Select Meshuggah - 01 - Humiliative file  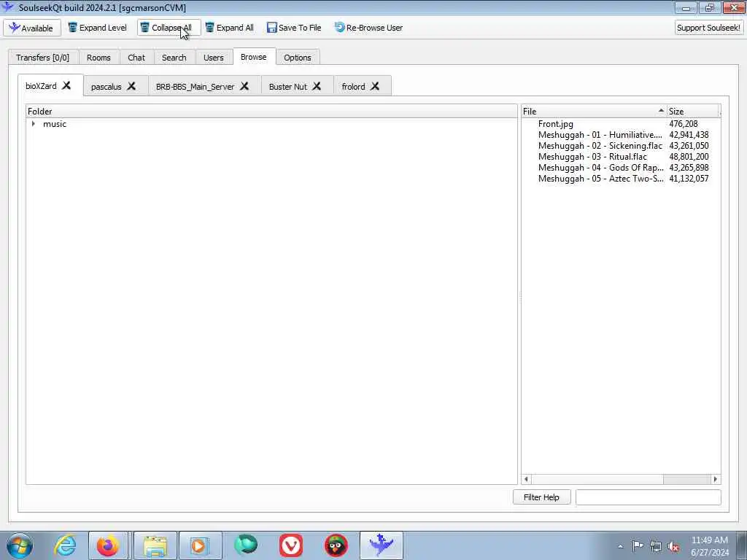[600, 135]
